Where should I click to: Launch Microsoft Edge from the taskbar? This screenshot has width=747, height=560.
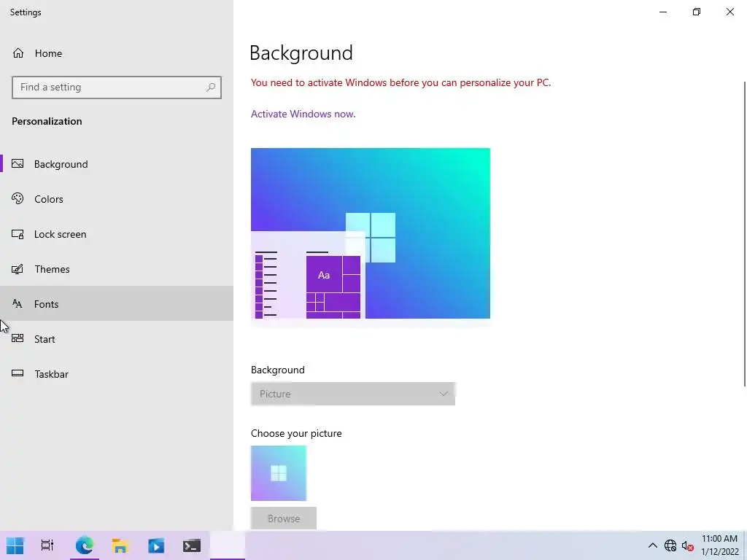coord(85,545)
